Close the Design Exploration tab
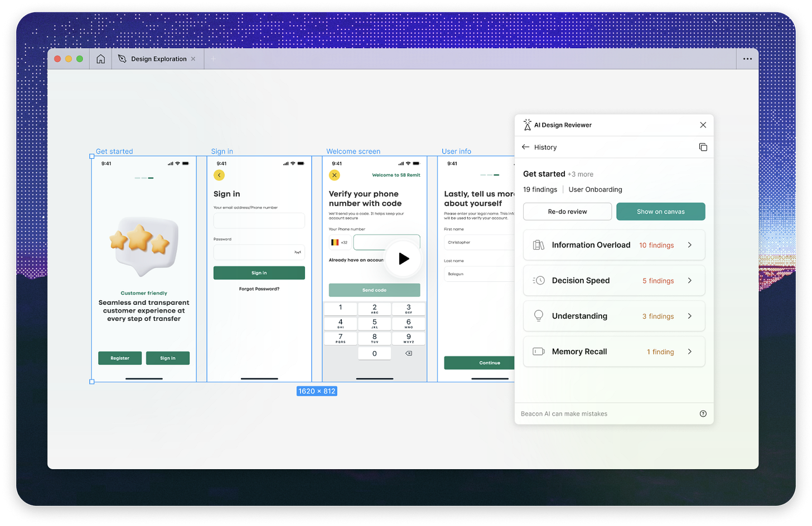 tap(194, 59)
